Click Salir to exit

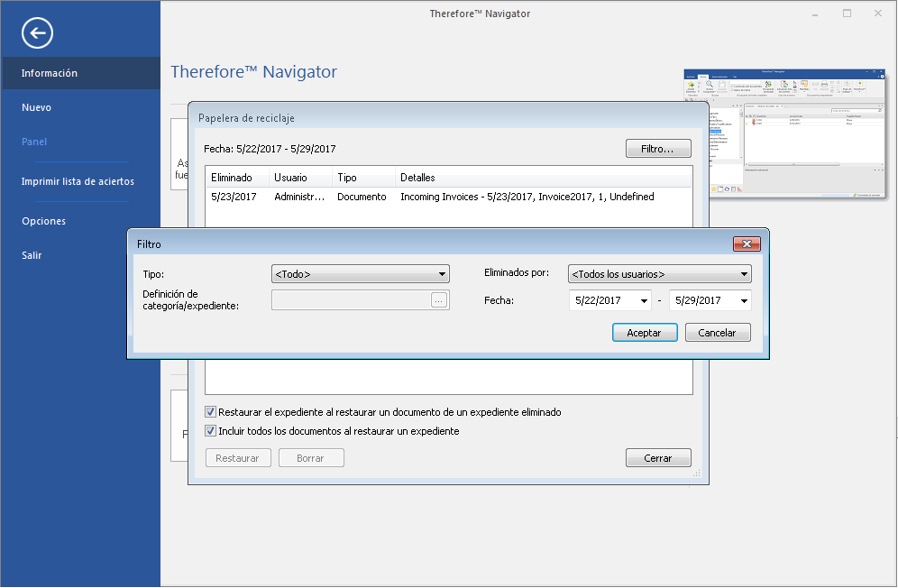pyautogui.click(x=32, y=255)
